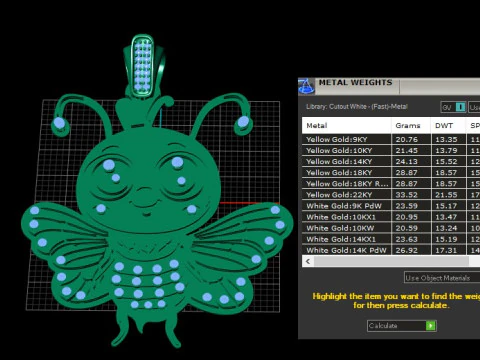Click the DWT column header
The width and height of the screenshot is (480, 360).
point(448,126)
